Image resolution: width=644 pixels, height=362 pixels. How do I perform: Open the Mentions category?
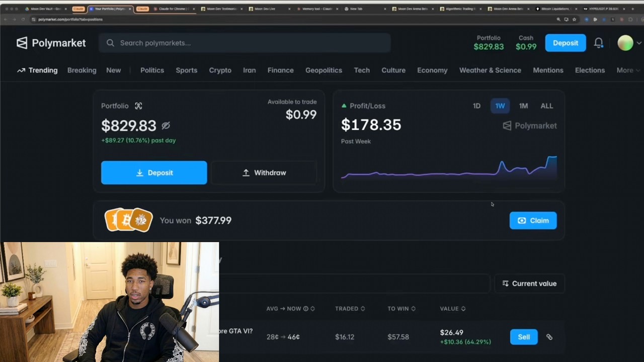[x=548, y=70]
